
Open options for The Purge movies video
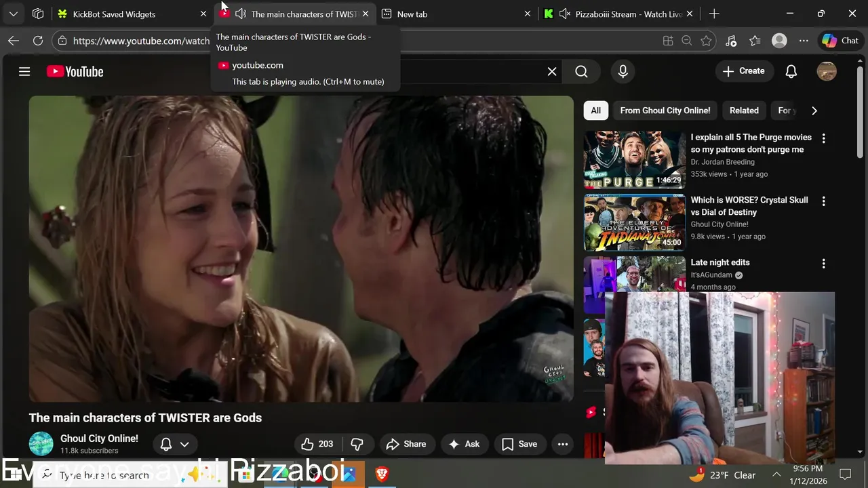[x=823, y=138]
